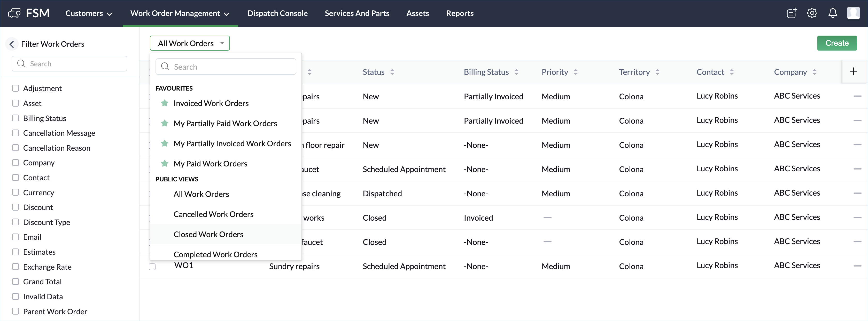Open the settings gear icon
Viewport: 868px width, 321px height.
[x=812, y=13]
